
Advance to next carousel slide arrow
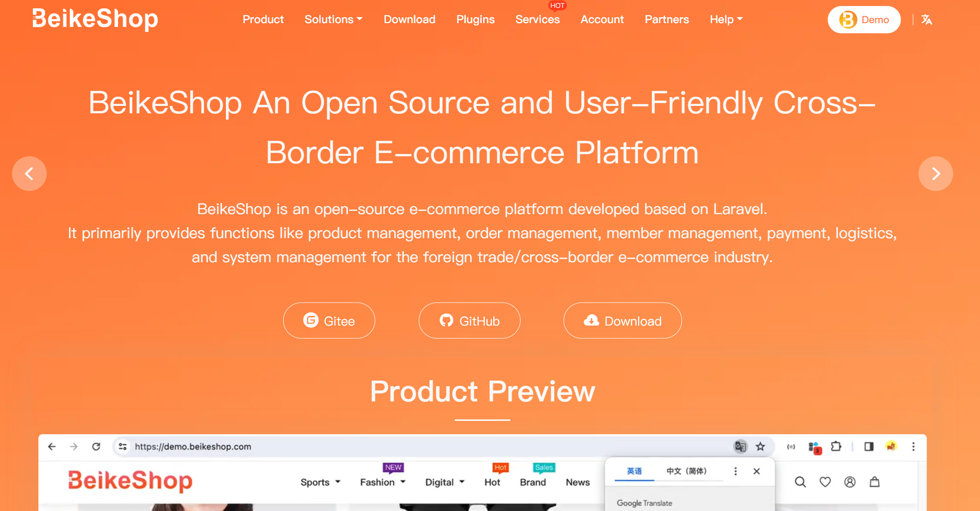[936, 173]
